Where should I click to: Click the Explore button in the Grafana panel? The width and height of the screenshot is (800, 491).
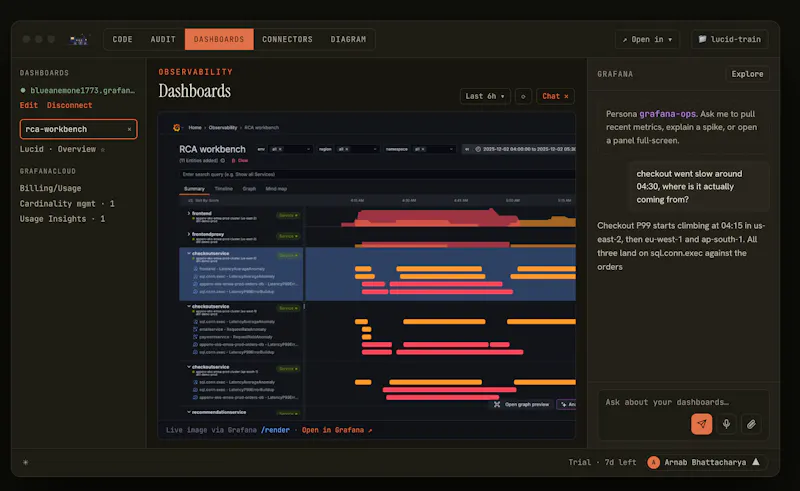[747, 74]
